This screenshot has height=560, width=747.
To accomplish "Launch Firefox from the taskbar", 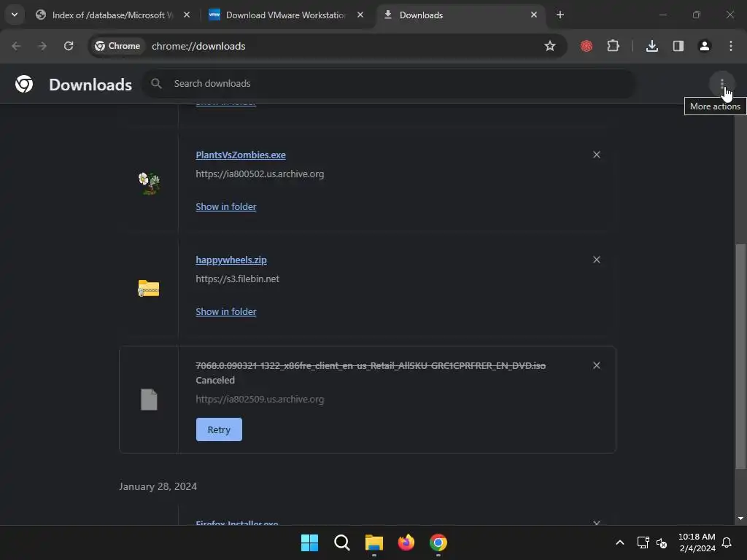I will pyautogui.click(x=406, y=542).
